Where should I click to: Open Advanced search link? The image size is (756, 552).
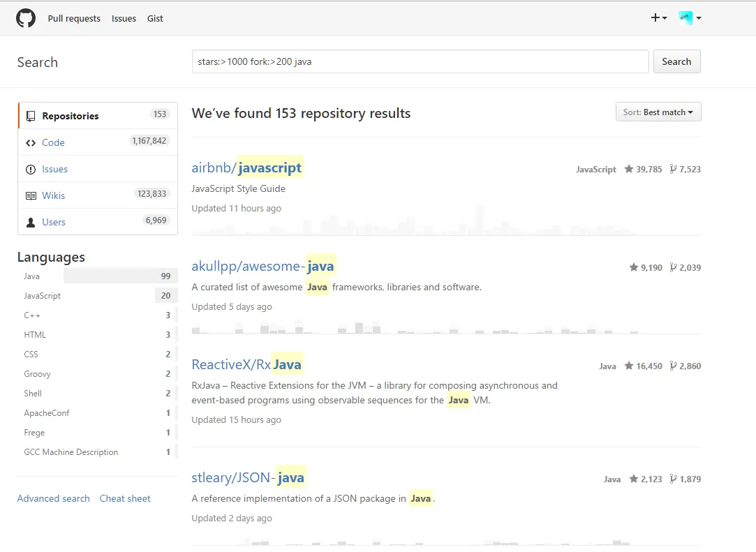pos(54,498)
